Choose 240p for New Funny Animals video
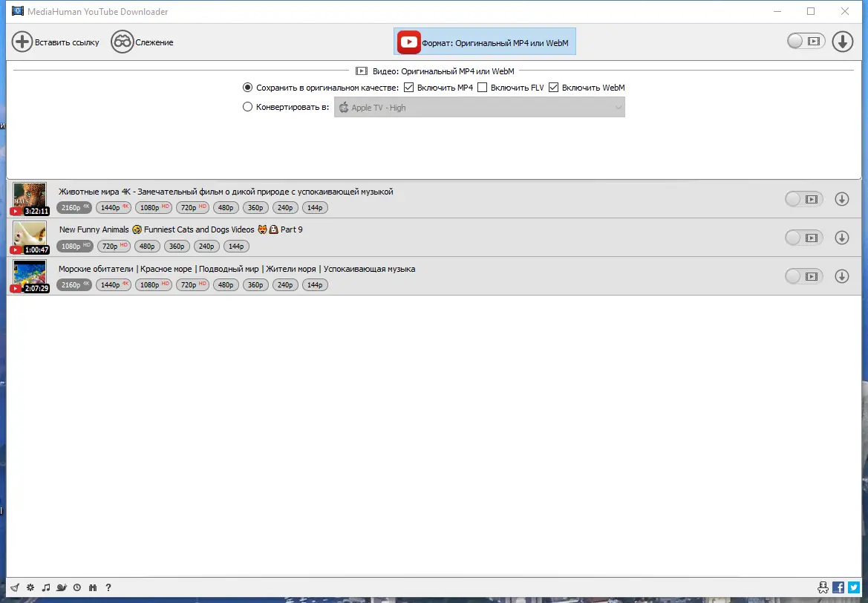 coord(206,247)
